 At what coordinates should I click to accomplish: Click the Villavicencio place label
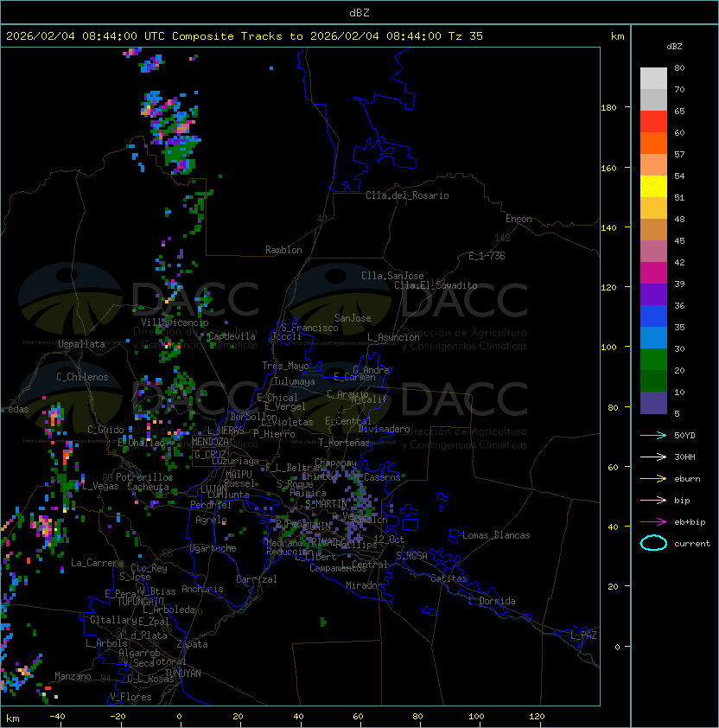coord(175,322)
